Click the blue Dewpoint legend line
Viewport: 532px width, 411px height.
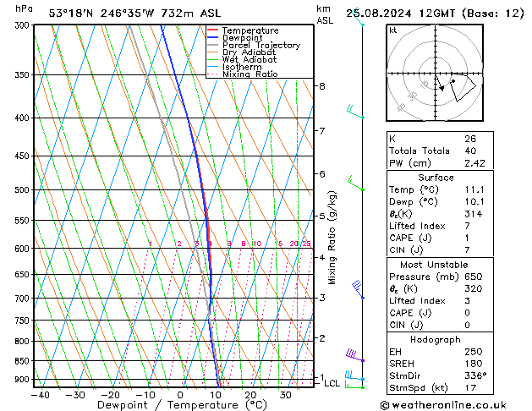[212, 38]
